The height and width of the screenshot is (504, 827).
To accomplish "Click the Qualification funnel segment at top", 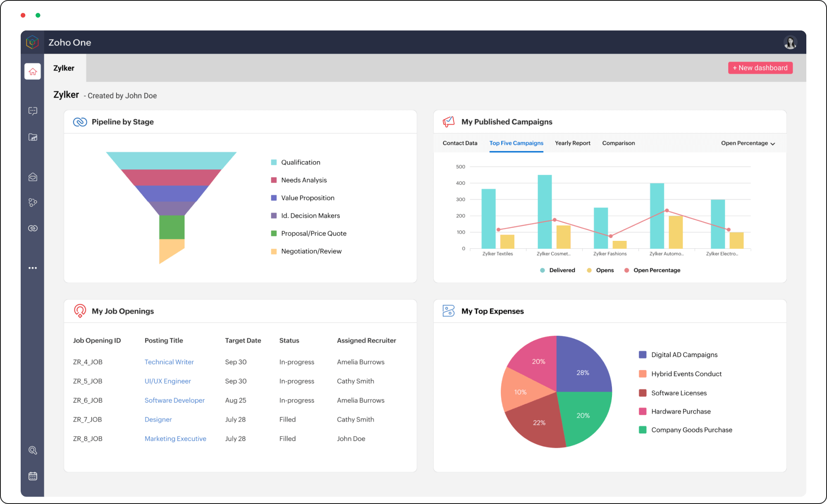I will (x=171, y=161).
